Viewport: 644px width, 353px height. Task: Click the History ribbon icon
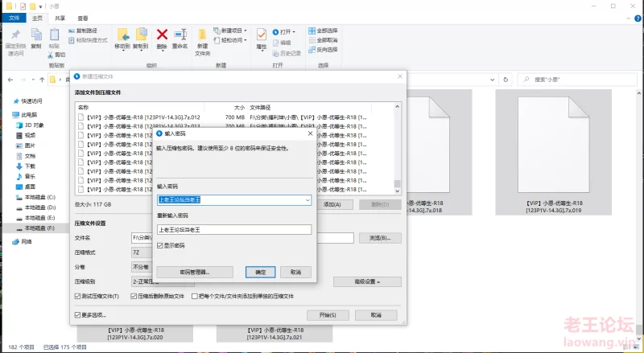point(275,53)
